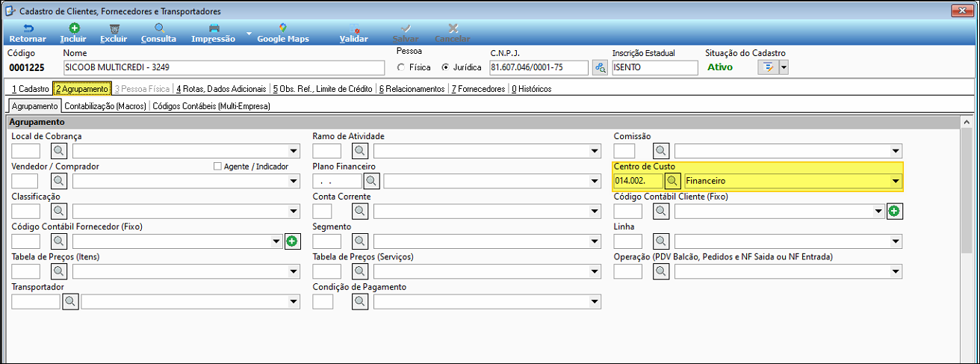980x364 pixels.
Task: Expand the Comissão dropdown
Action: (x=896, y=152)
